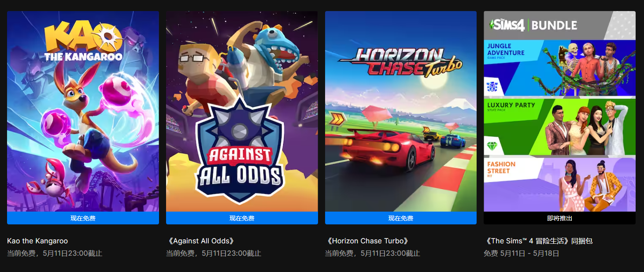Click the Jungle Adventure pack badge icon

492,87
